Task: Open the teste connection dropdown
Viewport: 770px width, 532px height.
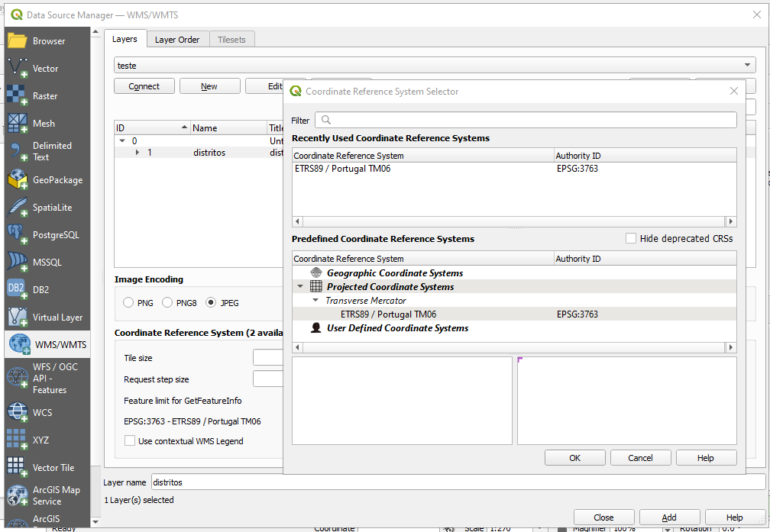Action: click(747, 66)
